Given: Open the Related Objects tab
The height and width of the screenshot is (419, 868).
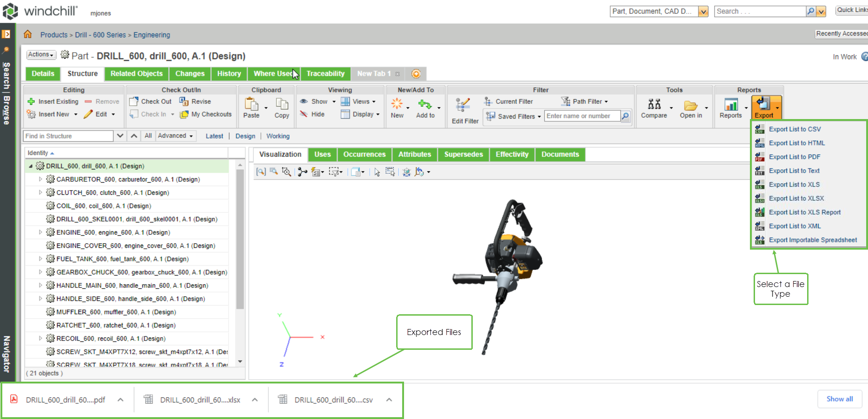Looking at the screenshot, I should (x=137, y=74).
